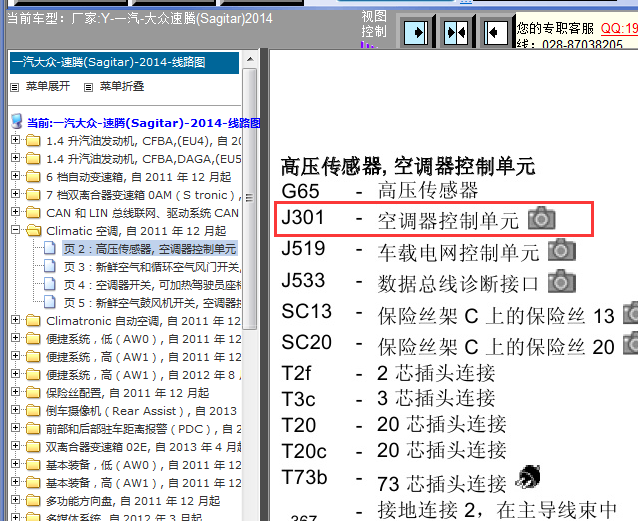The width and height of the screenshot is (638, 521).
Task: Expand 7 档双离合器变速箱 0AM folder
Action: pyautogui.click(x=15, y=193)
